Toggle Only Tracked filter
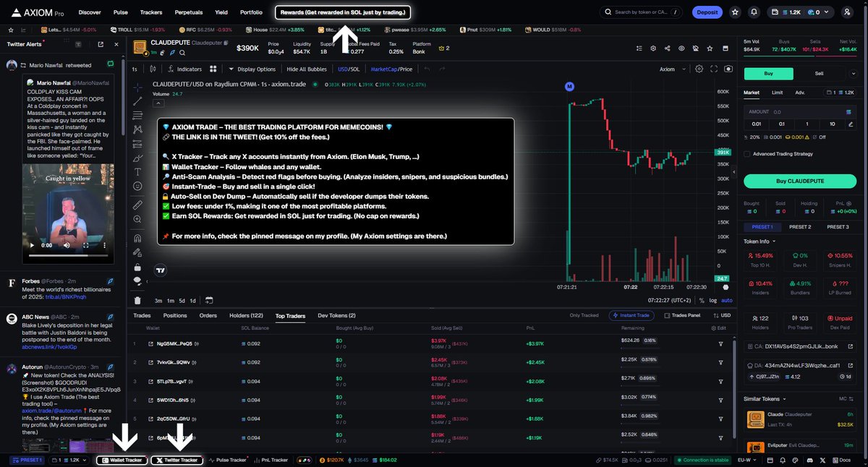The width and height of the screenshot is (868, 467). (584, 315)
